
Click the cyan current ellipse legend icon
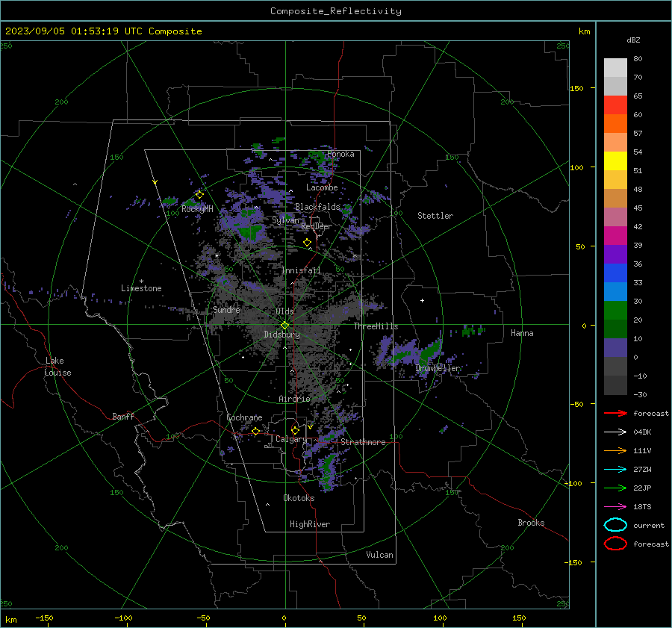point(615,525)
